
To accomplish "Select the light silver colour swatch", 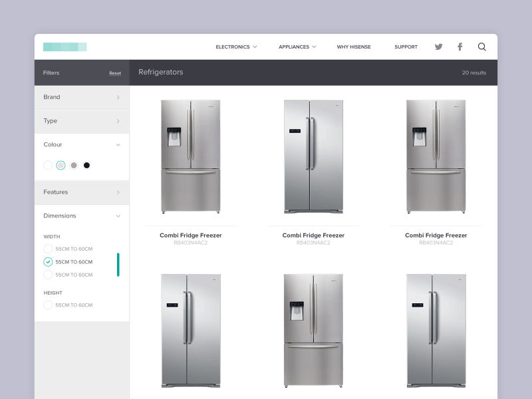I will 61,165.
